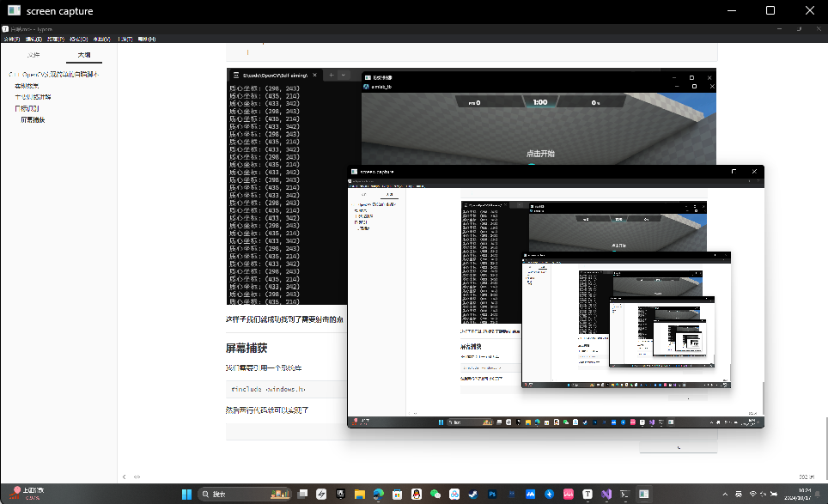Toggle source code mode at bottom left

137,477
